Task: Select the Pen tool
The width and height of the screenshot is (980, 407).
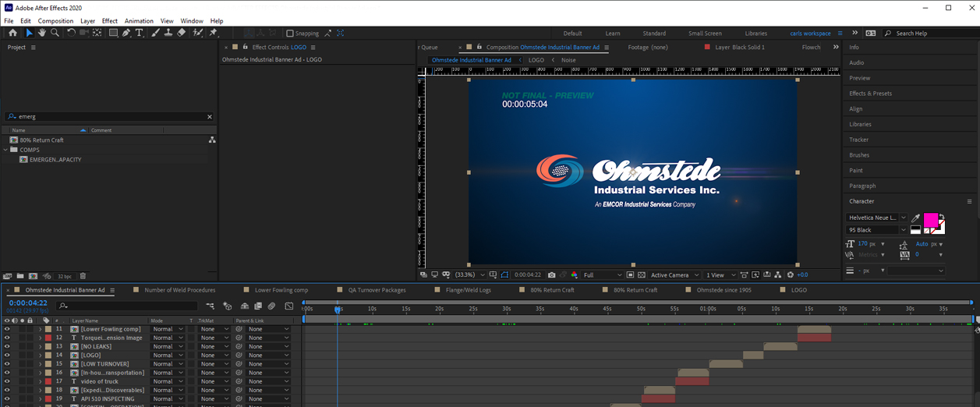Action: [126, 33]
